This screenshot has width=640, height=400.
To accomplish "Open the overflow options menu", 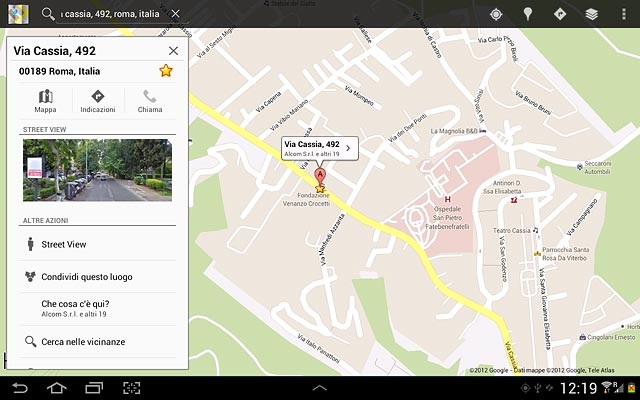I will click(624, 14).
